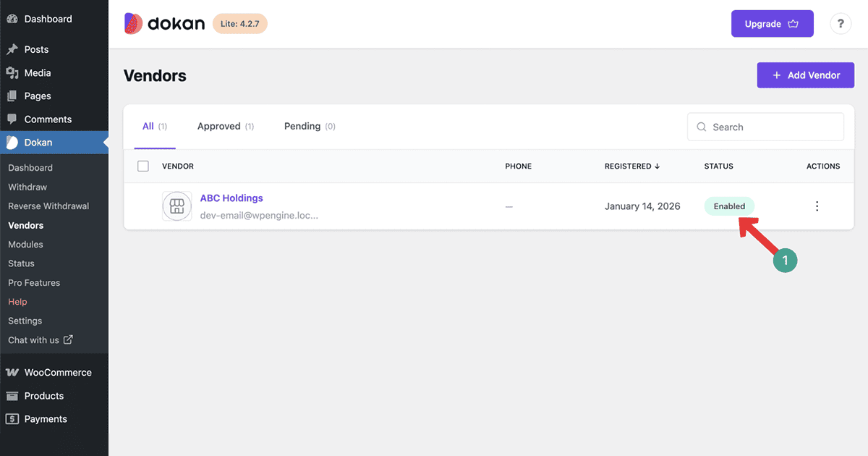868x456 pixels.
Task: Click the help question mark icon
Action: click(x=840, y=23)
